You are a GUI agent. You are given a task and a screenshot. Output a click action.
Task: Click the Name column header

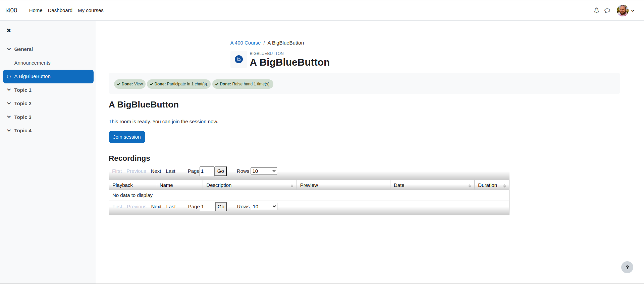[x=179, y=185]
